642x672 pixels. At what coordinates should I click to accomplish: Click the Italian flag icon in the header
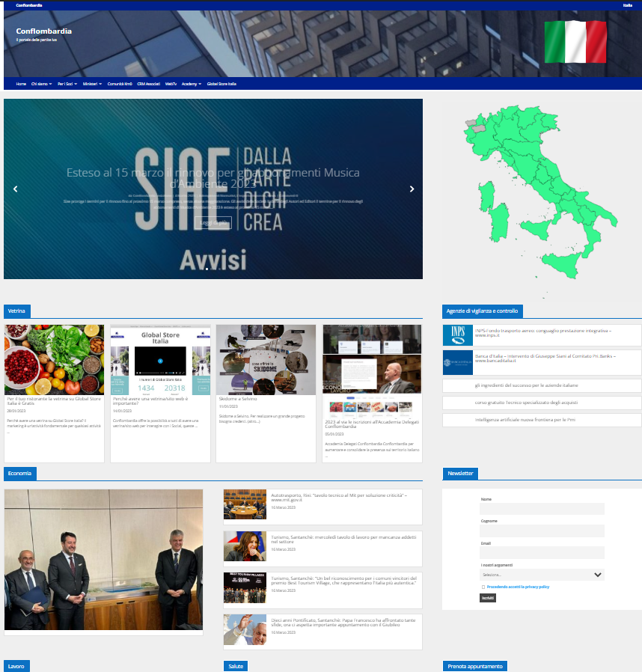click(x=575, y=42)
